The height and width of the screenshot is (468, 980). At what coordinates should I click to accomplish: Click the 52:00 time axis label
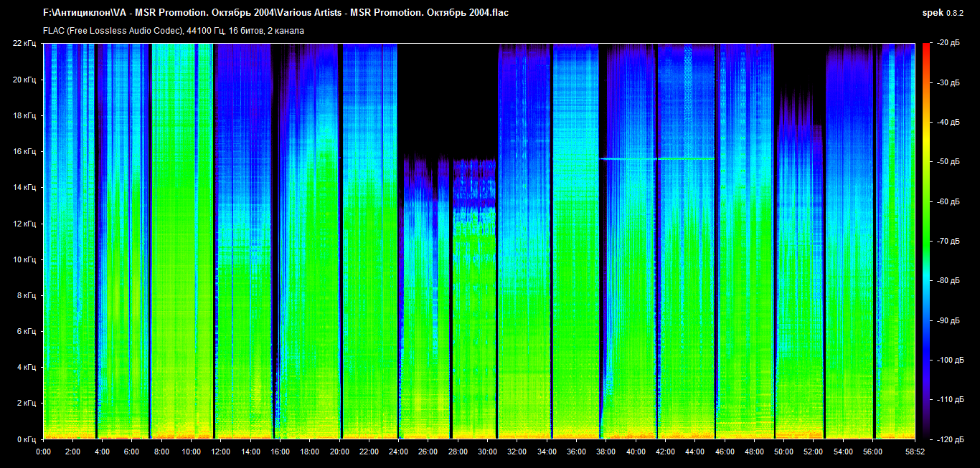[814, 452]
